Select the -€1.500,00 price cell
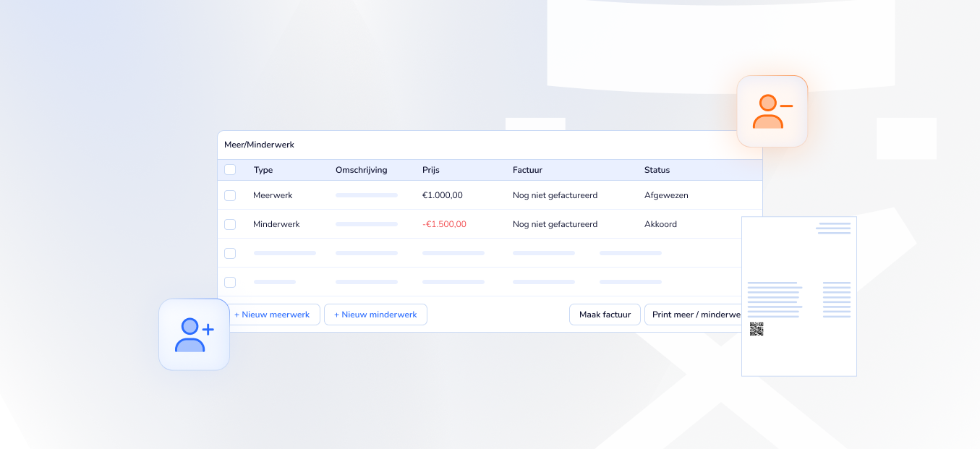This screenshot has width=980, height=449. 444,224
